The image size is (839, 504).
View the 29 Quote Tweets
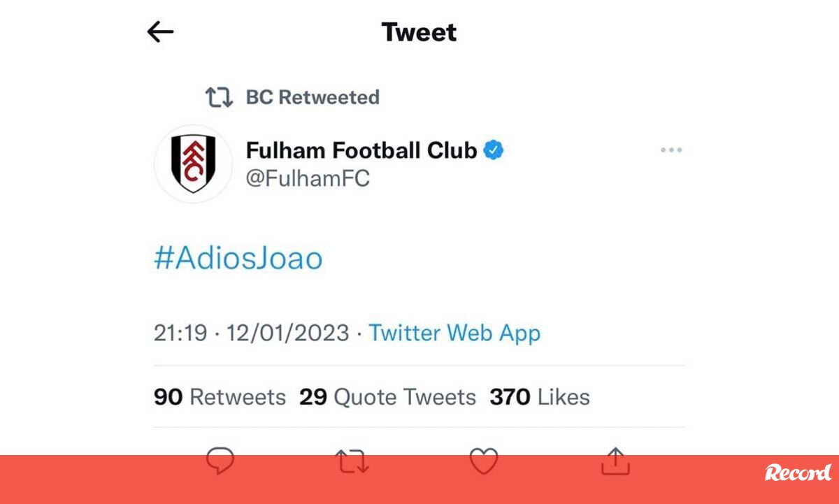coord(387,397)
